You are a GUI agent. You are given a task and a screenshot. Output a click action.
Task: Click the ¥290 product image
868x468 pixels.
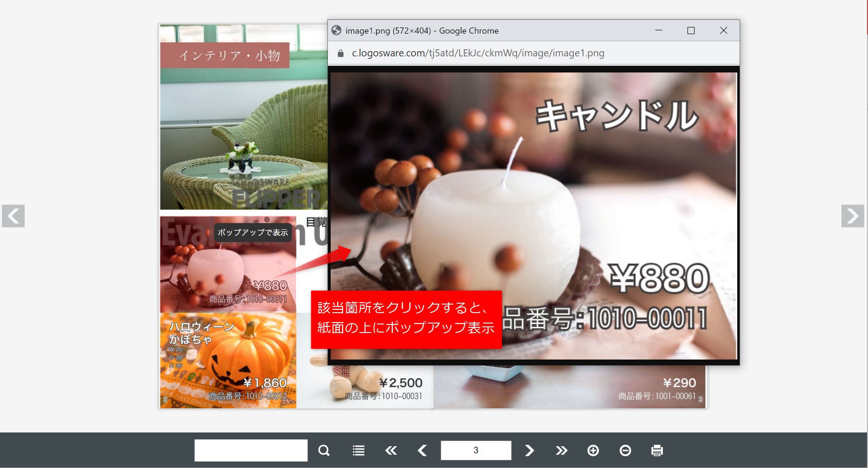pos(569,386)
